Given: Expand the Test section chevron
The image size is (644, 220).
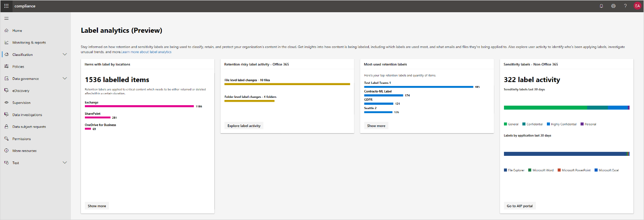Looking at the screenshot, I should click(65, 163).
